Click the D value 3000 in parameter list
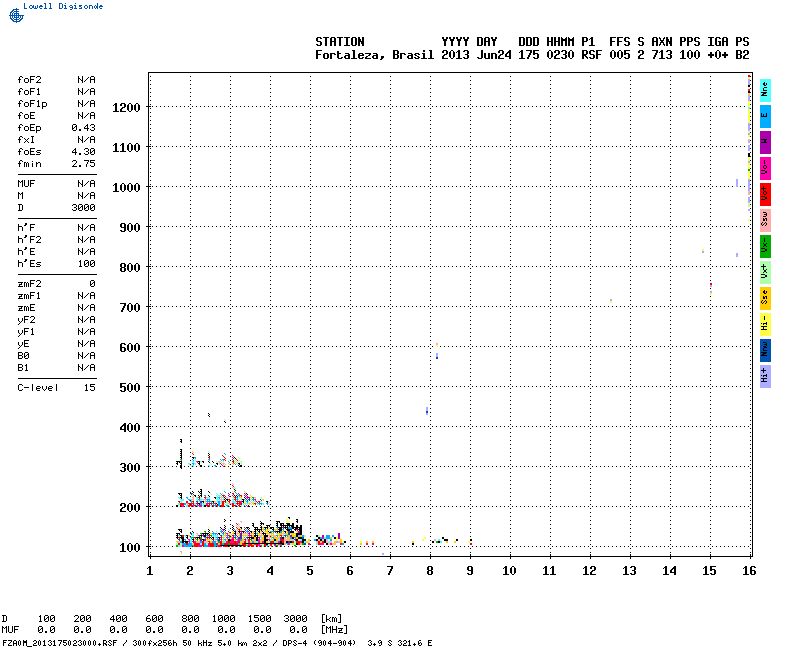 83,208
